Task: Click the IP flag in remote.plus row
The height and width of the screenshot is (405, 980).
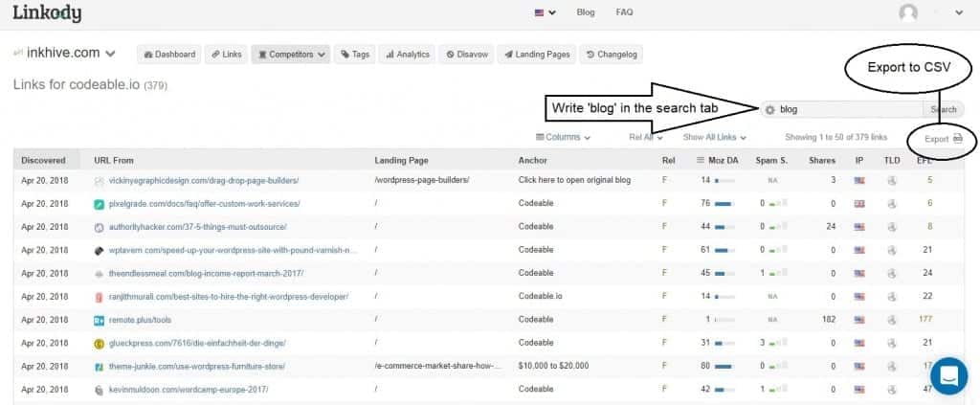Action: click(x=859, y=320)
